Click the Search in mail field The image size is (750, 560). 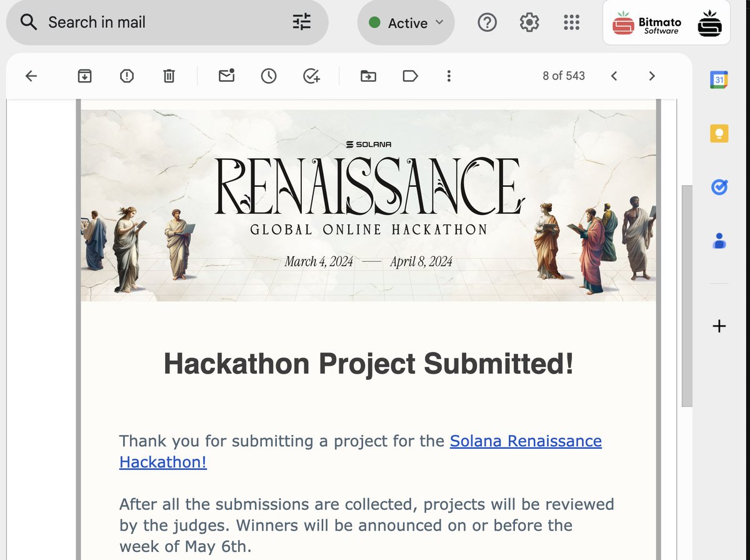pos(125,22)
